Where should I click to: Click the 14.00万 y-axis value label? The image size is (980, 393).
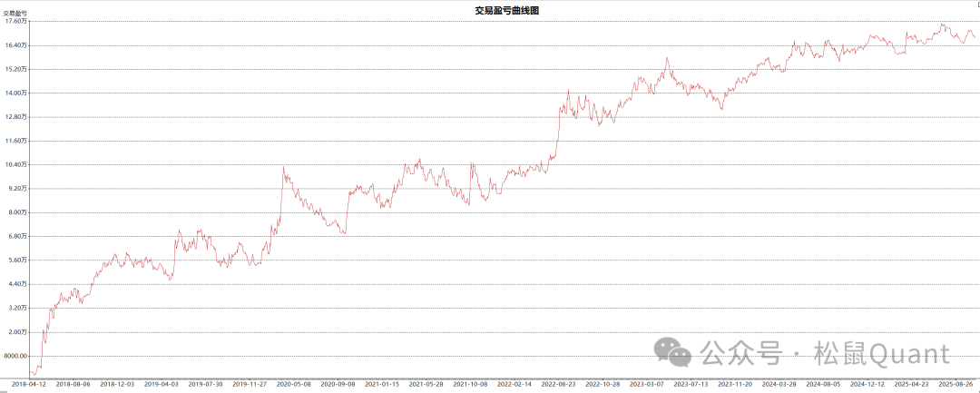coord(15,93)
